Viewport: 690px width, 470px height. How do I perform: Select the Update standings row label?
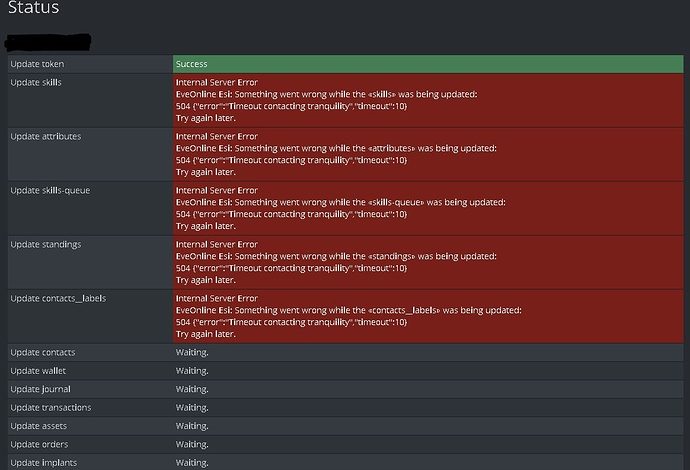[x=45, y=244]
